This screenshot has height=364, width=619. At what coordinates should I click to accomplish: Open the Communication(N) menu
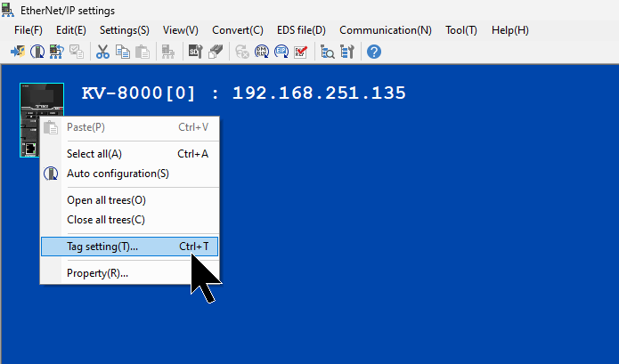tap(386, 30)
